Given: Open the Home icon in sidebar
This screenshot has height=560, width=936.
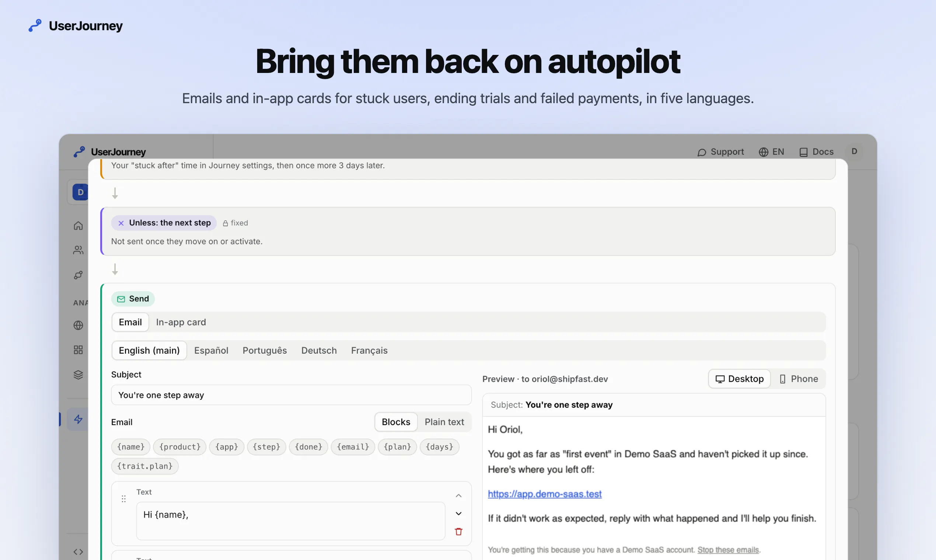Looking at the screenshot, I should [x=78, y=226].
